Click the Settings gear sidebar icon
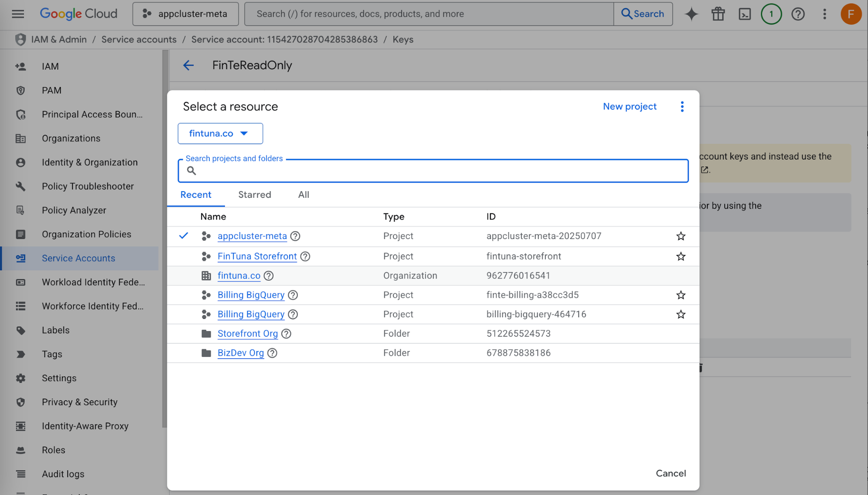Image resolution: width=868 pixels, height=495 pixels. point(20,378)
